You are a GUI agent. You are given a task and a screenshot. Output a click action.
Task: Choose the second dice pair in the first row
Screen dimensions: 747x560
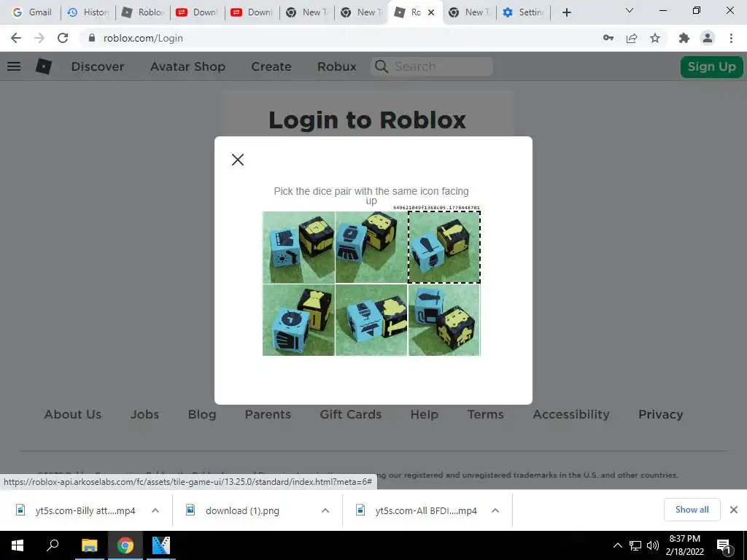point(371,247)
